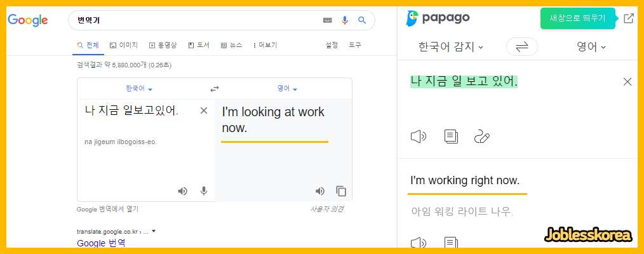Open the Google 번역 search result
644x254 pixels.
pyautogui.click(x=101, y=243)
